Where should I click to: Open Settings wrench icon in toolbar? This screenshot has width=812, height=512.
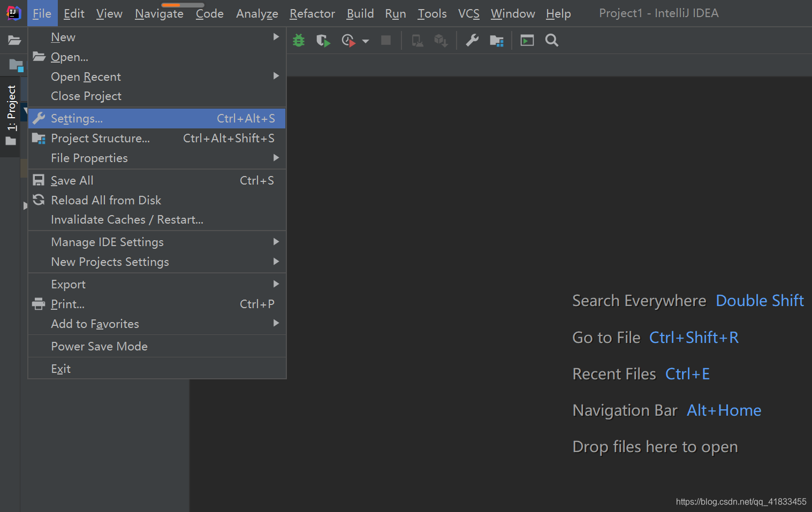[x=472, y=40]
